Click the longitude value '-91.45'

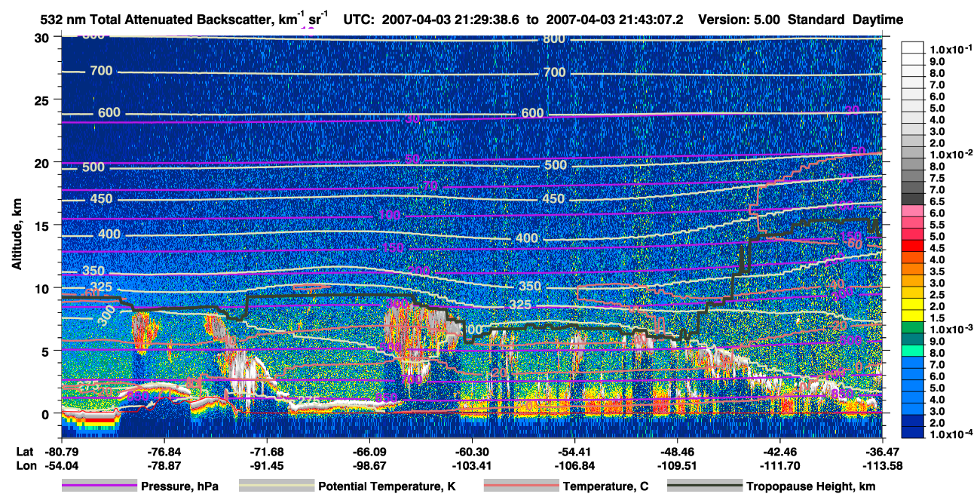(x=266, y=465)
